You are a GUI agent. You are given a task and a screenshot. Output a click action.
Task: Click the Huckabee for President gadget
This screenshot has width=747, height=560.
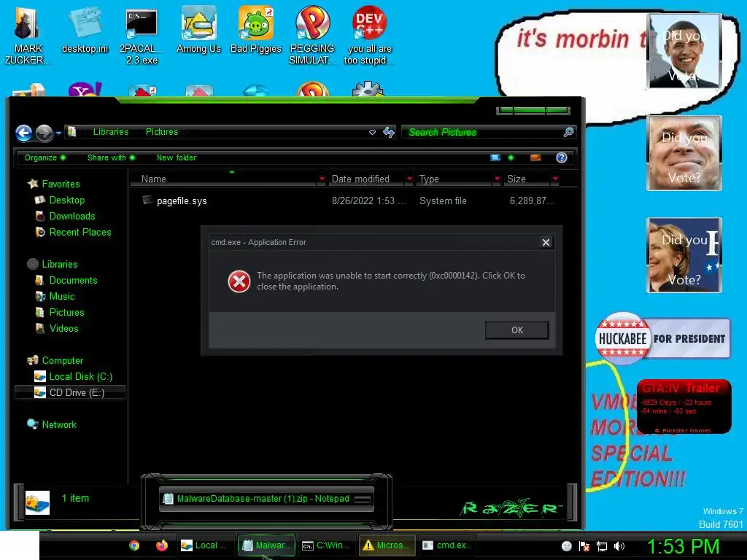[662, 338]
